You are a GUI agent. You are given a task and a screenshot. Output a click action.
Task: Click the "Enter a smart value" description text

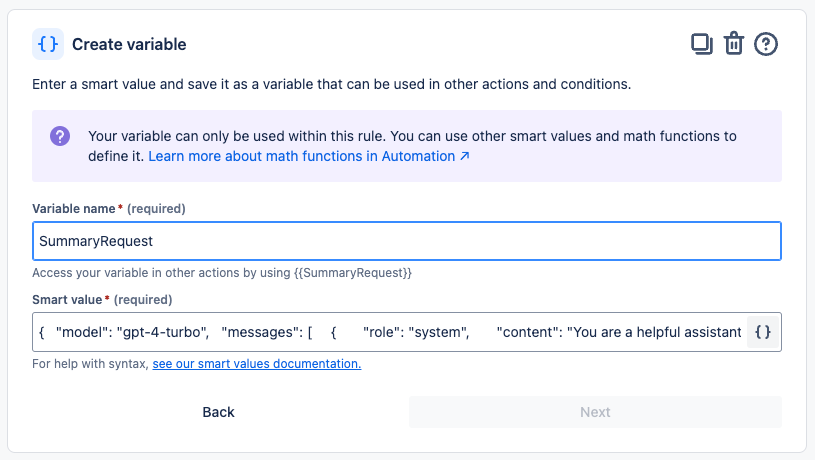point(331,84)
